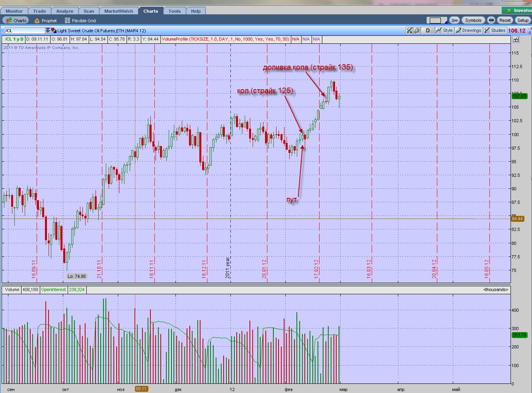Click into the /CL symbol input field
This screenshot has width=532, height=393.
(25, 31)
